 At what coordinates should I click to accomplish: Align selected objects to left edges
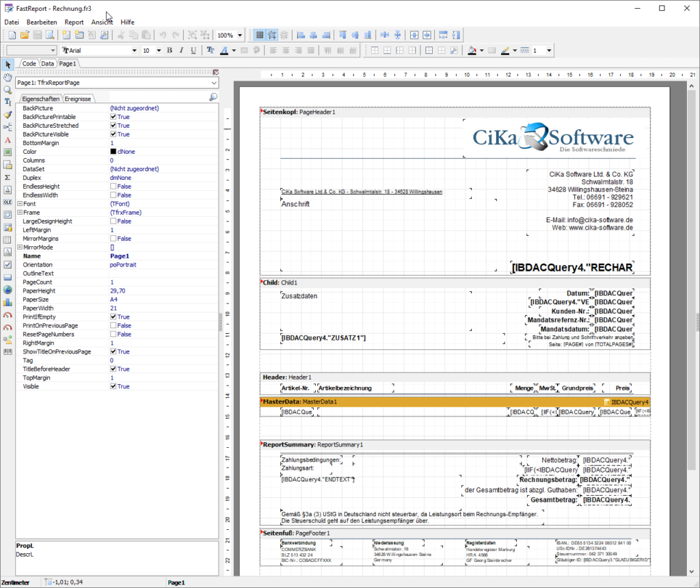coord(301,35)
